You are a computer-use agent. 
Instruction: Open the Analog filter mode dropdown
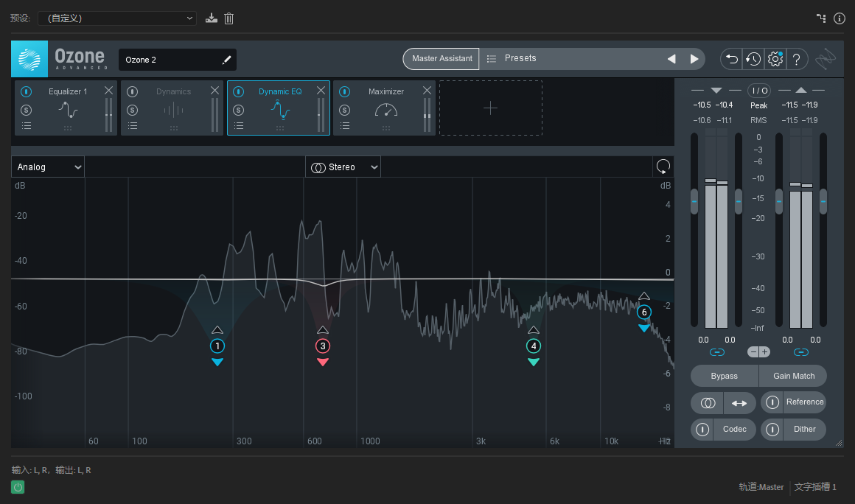coord(48,167)
